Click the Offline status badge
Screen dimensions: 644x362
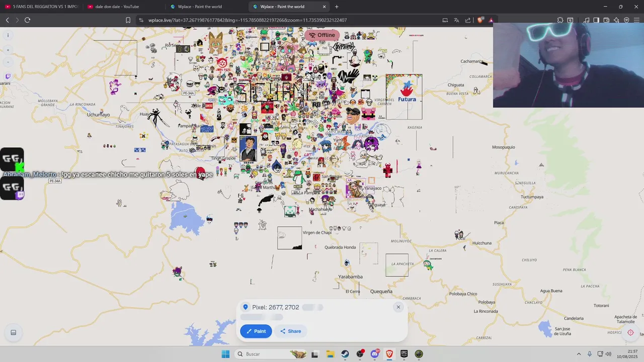point(322,35)
